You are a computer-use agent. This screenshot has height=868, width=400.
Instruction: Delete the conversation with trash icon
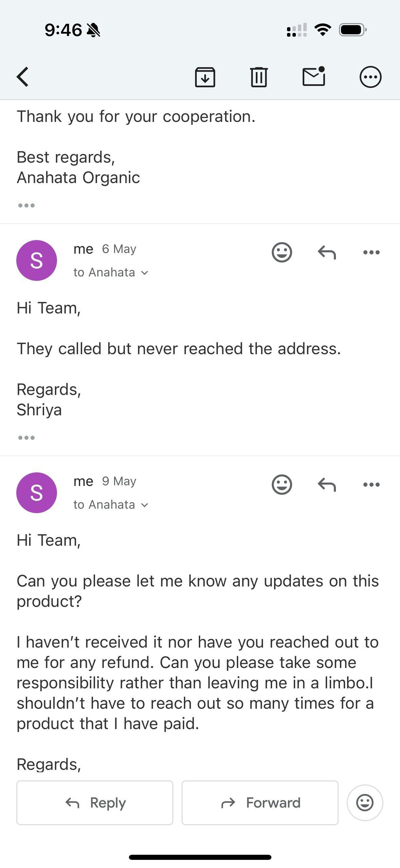coord(259,77)
